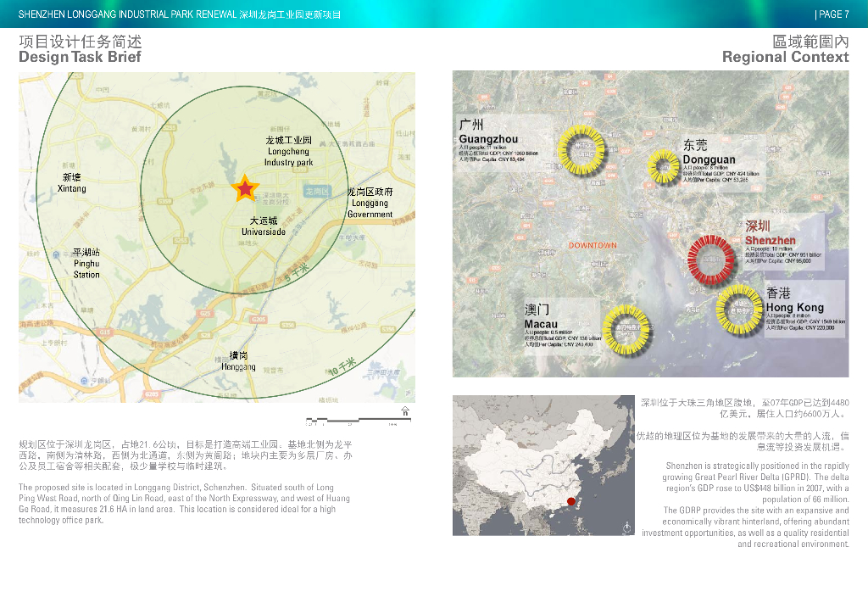Select the Dongguan yellow ring chart
868x614 pixels.
click(x=665, y=167)
